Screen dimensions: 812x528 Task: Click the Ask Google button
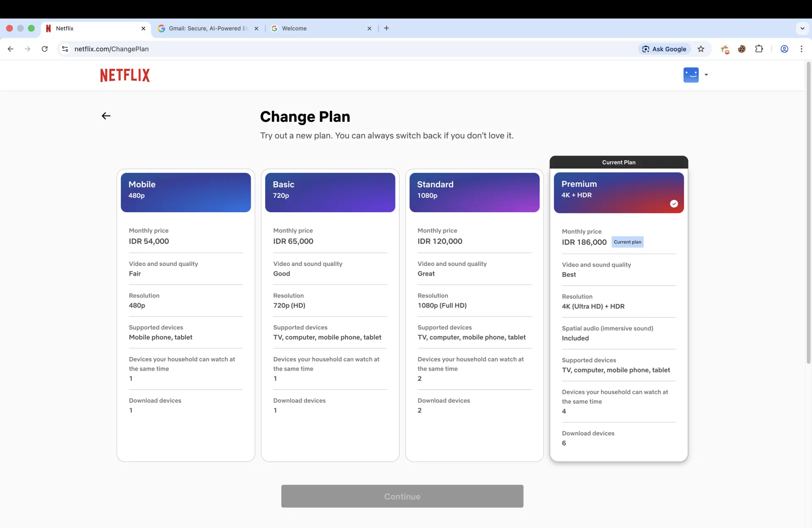point(664,49)
